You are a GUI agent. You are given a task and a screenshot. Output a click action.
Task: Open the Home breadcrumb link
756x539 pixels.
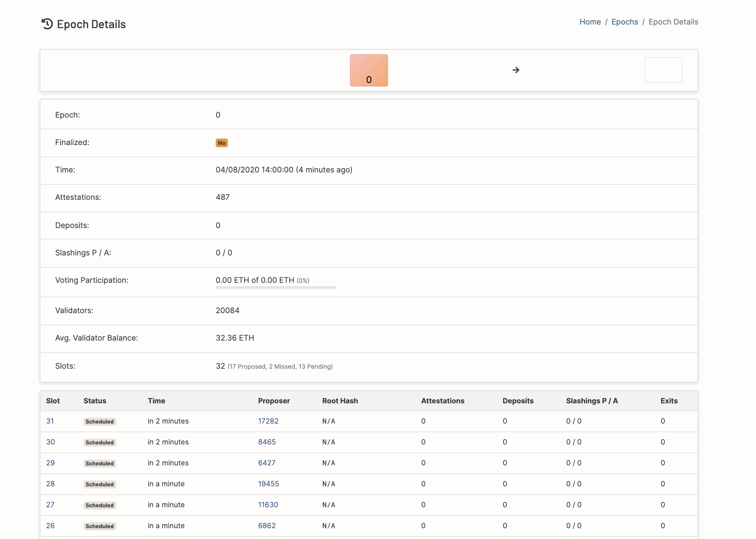point(590,22)
